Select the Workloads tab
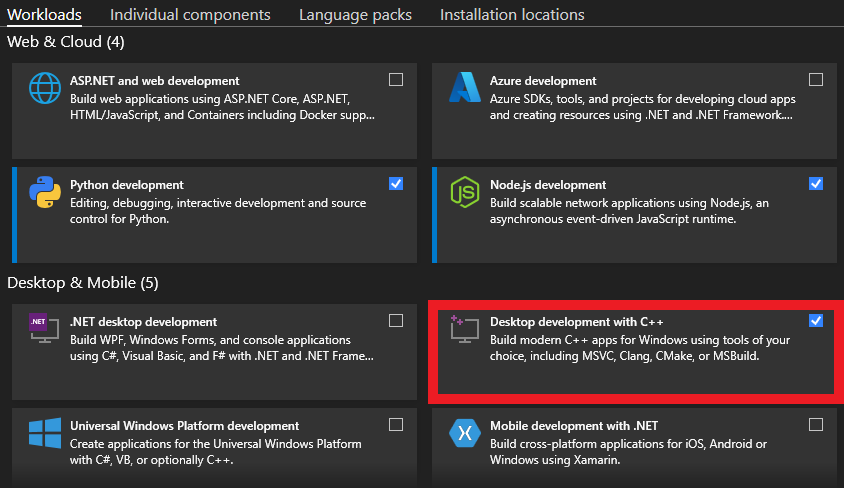The image size is (844, 488). 44,15
